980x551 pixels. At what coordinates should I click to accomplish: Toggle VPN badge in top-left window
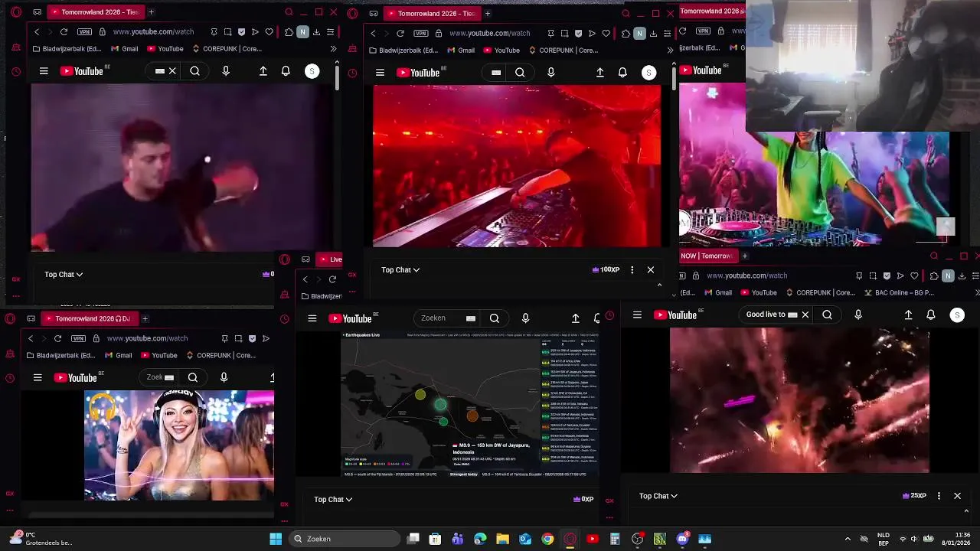[84, 32]
